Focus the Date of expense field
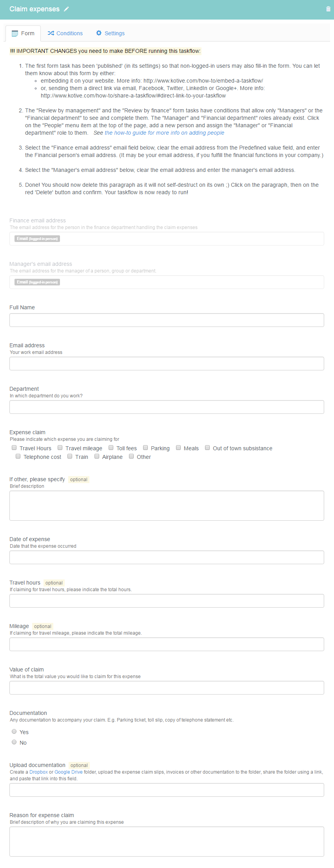Screen dimensions: 334x868 [167, 557]
